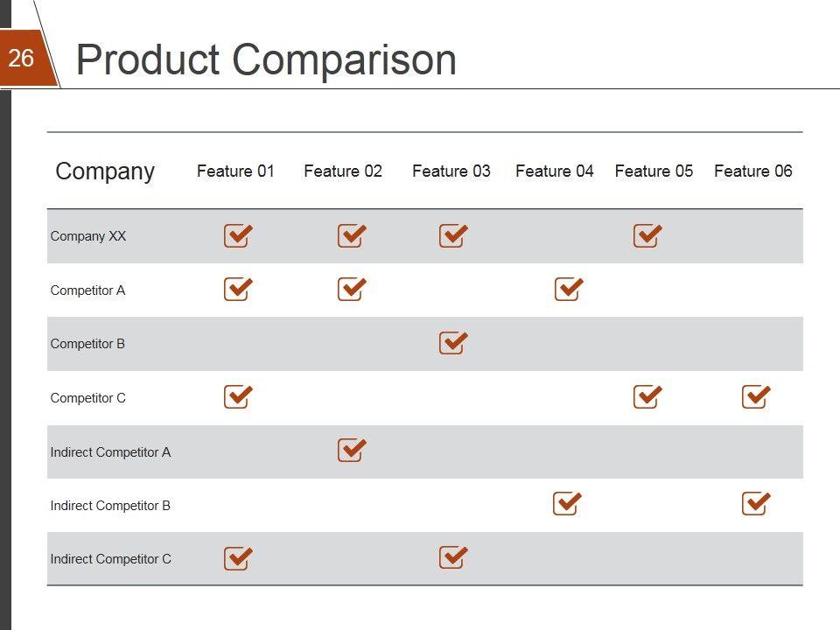Click the Product Comparison slide title

pos(266,60)
